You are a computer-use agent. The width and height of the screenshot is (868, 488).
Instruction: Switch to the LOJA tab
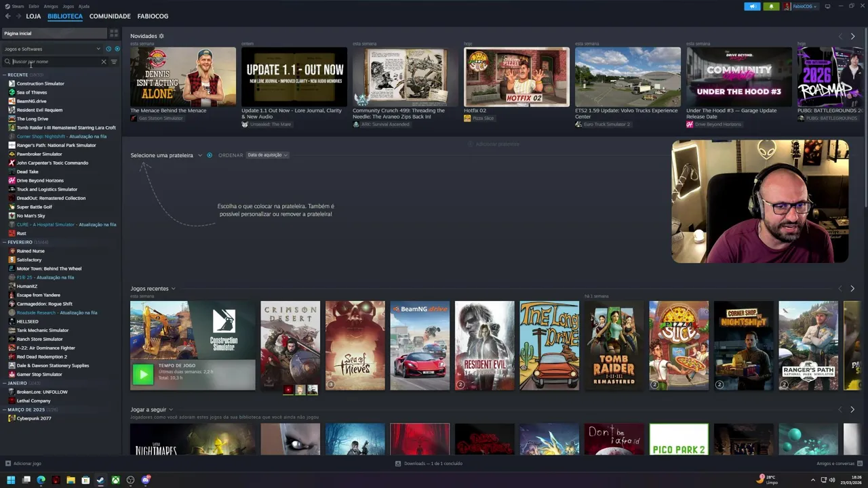(x=33, y=16)
